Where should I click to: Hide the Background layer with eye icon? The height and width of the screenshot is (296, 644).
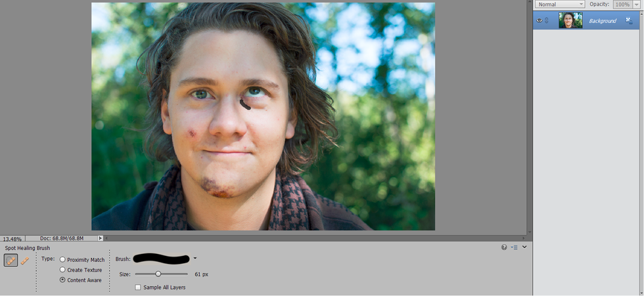[540, 21]
